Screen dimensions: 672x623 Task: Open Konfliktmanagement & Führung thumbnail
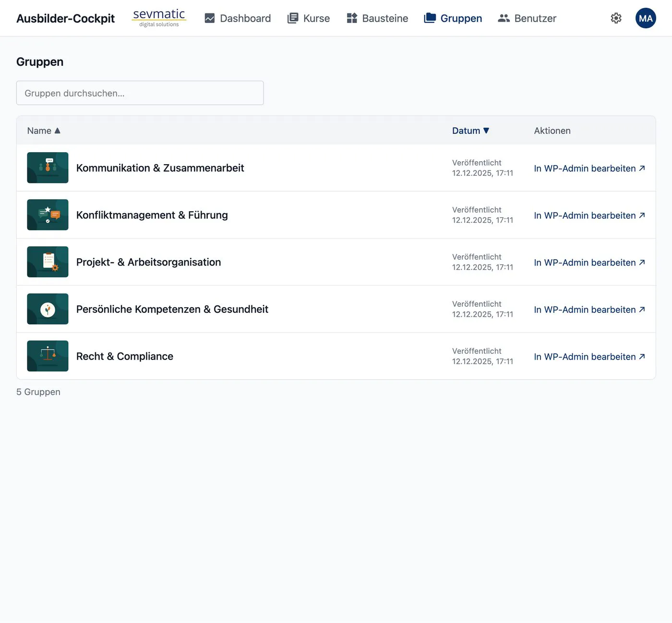48,215
